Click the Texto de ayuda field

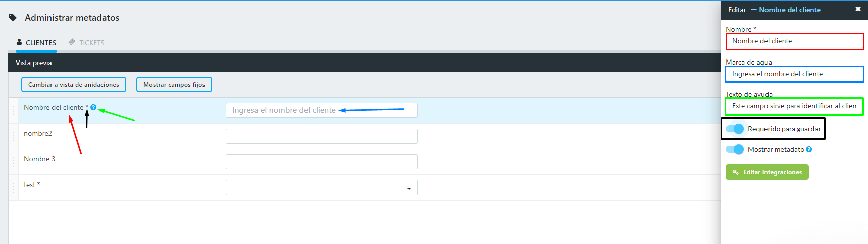795,106
